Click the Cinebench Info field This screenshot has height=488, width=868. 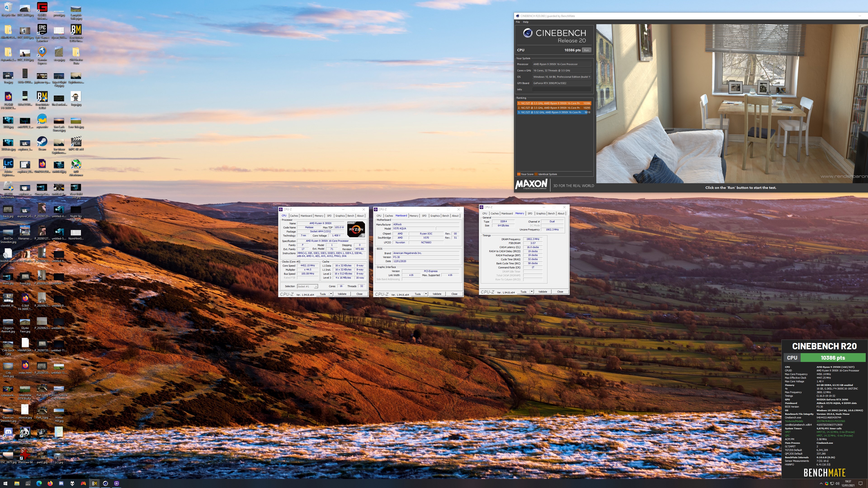tap(562, 90)
